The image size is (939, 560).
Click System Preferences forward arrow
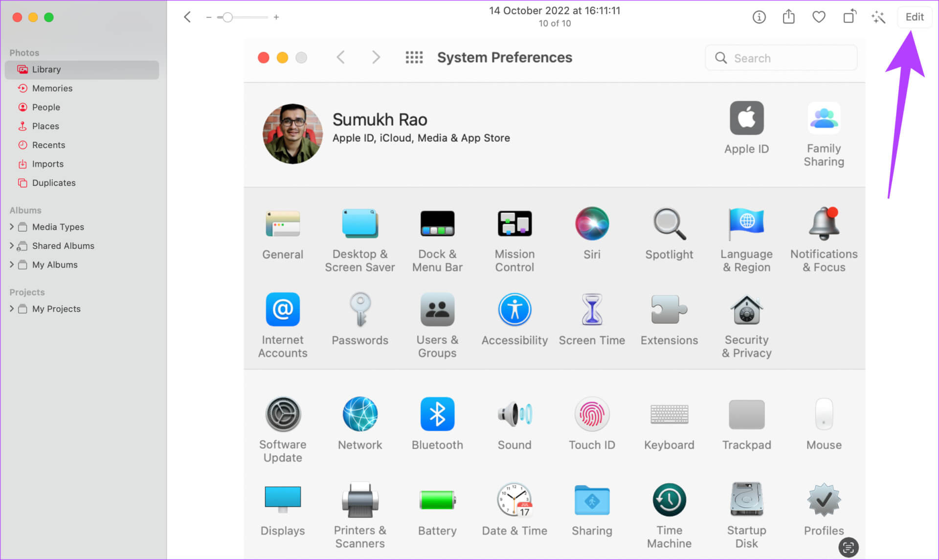pyautogui.click(x=376, y=58)
